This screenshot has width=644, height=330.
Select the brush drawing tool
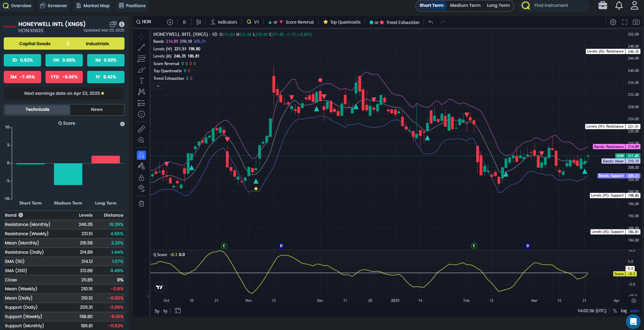point(141,70)
